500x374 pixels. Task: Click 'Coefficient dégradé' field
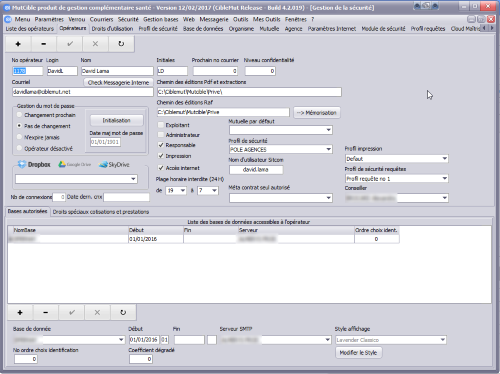(x=141, y=359)
